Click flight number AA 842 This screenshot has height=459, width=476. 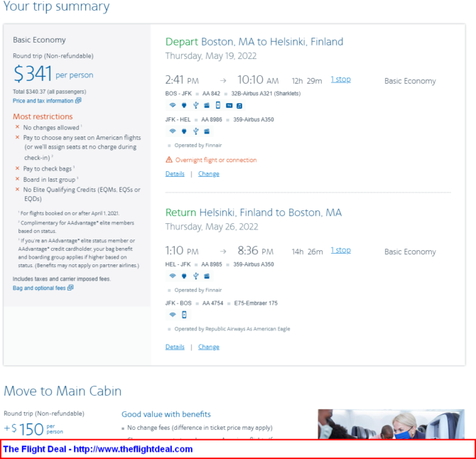point(211,94)
